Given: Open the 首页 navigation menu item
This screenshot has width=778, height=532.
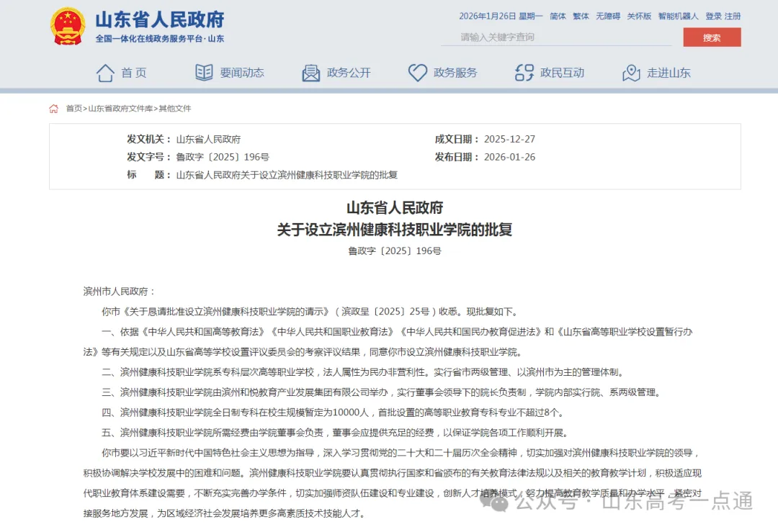Looking at the screenshot, I should pos(134,73).
